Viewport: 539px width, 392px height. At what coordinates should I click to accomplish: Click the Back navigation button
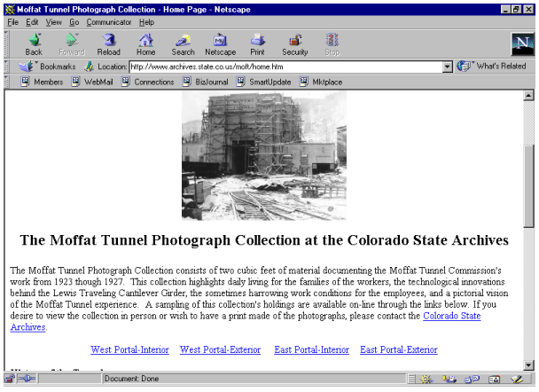coord(34,44)
